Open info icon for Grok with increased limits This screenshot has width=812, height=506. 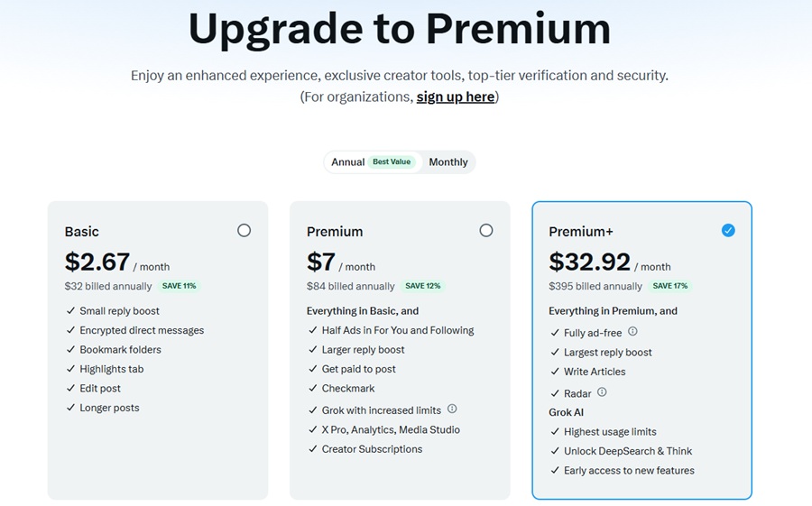click(452, 409)
